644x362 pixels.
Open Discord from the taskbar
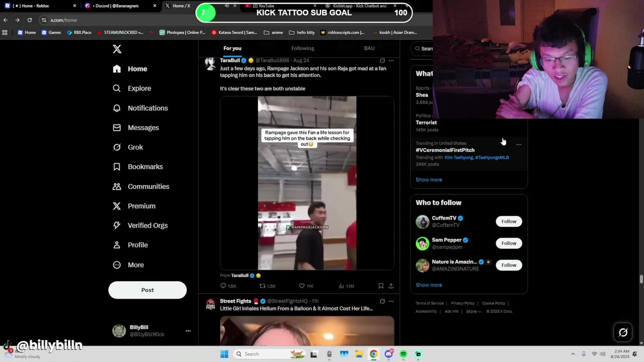tap(388, 354)
